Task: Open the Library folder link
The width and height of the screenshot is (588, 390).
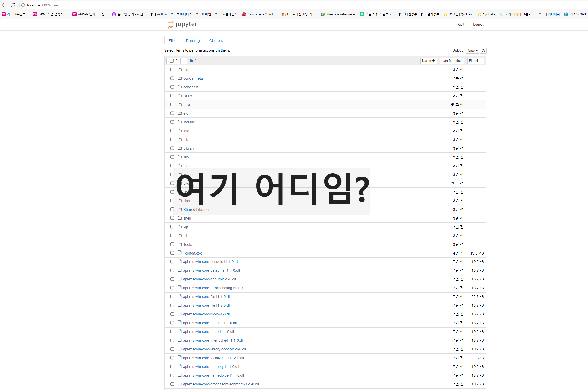Action: click(x=189, y=148)
